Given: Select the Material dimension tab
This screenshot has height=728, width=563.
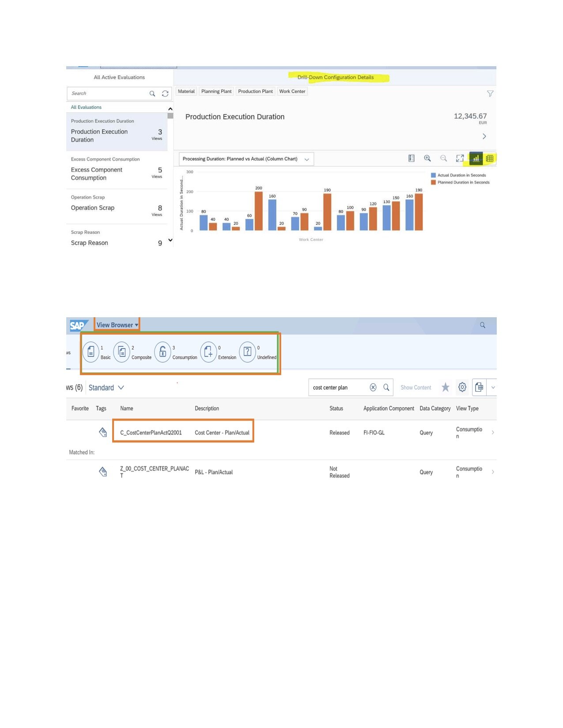Looking at the screenshot, I should pyautogui.click(x=186, y=91).
